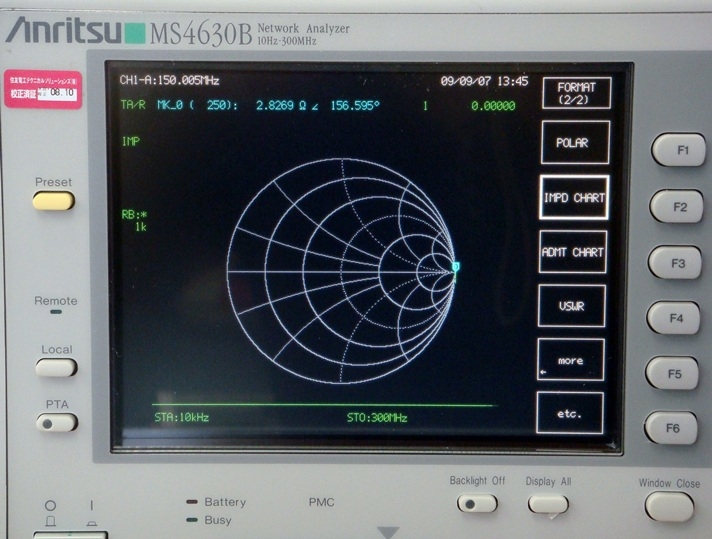Viewport: 712px width, 539px height.
Task: Open the more softkey menu
Action: point(571,360)
